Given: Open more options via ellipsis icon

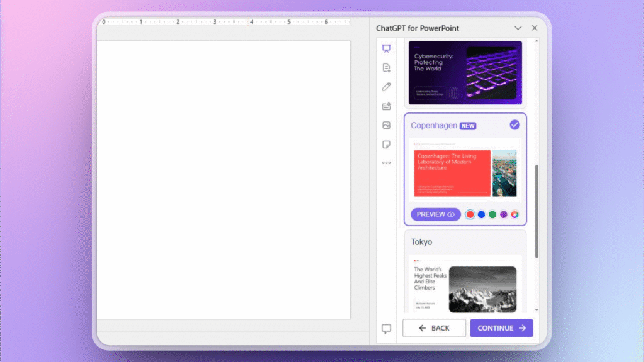Looking at the screenshot, I should coord(386,164).
